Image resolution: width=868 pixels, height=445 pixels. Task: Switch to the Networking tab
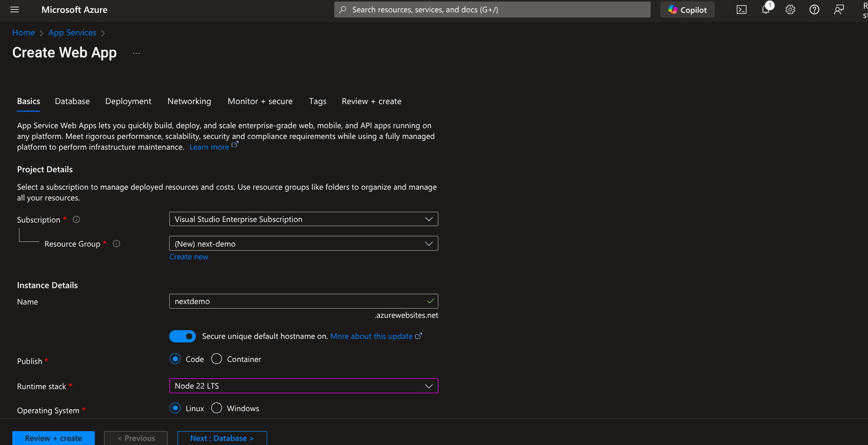coord(189,102)
